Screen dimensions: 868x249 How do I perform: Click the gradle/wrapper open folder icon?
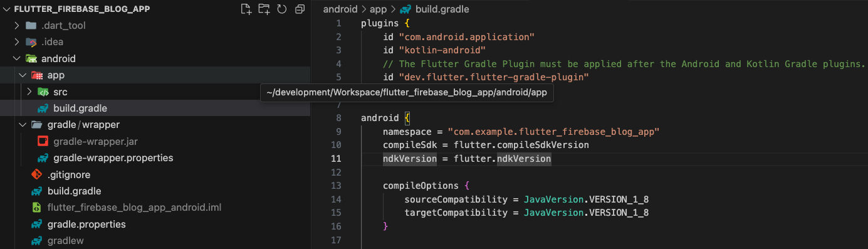[36, 125]
